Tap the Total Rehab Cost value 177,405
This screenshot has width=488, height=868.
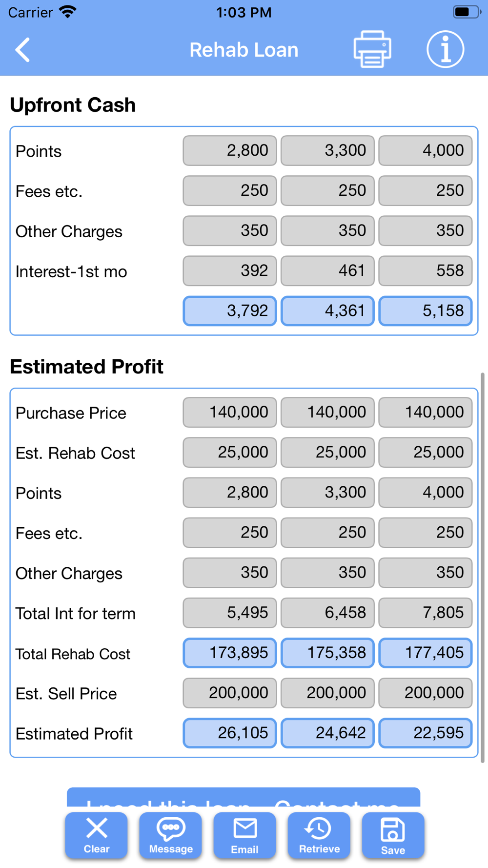pos(426,653)
